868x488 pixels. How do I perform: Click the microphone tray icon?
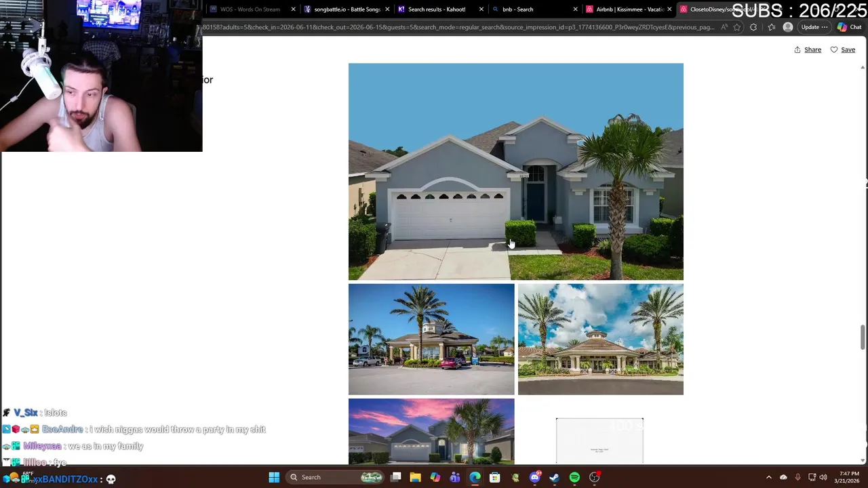(797, 477)
